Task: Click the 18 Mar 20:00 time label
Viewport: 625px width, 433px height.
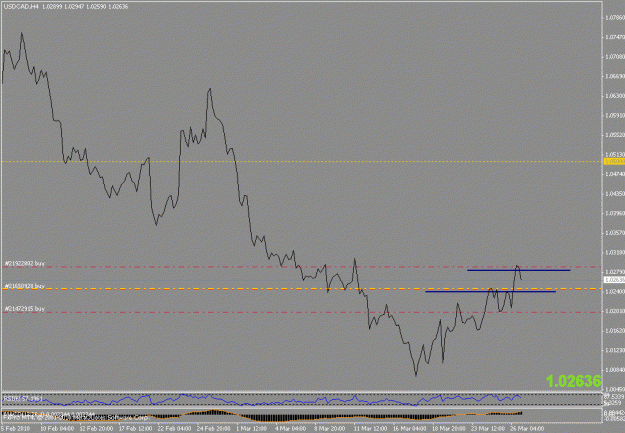Action: tap(449, 429)
